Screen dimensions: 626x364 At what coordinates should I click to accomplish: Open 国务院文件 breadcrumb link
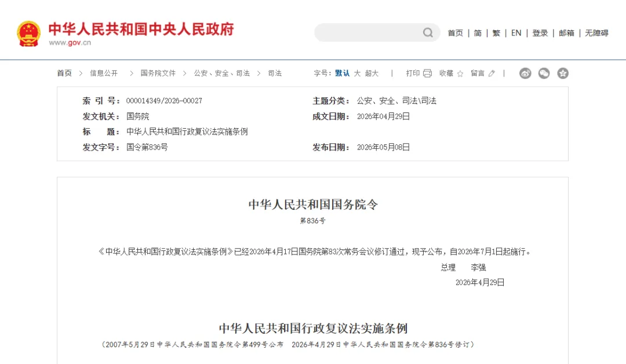coord(158,73)
